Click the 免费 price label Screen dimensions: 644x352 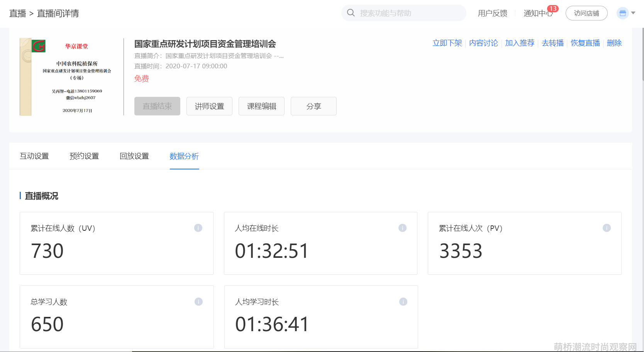[142, 79]
